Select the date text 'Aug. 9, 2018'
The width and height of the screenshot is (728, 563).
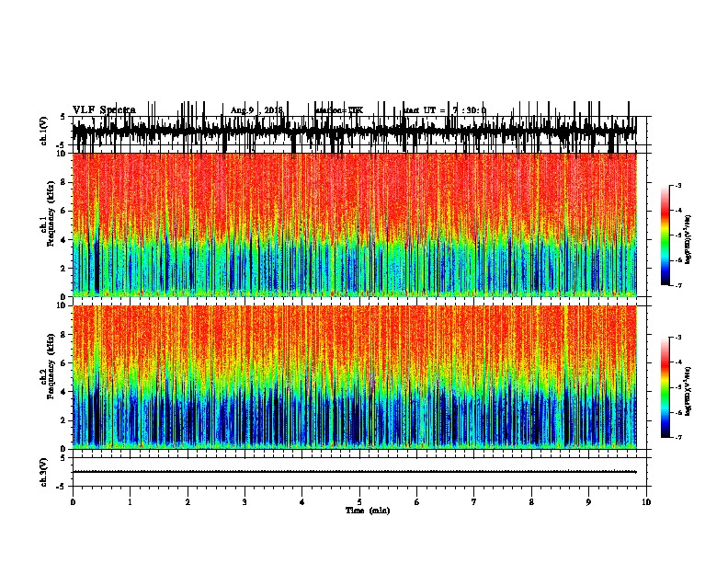pyautogui.click(x=256, y=110)
